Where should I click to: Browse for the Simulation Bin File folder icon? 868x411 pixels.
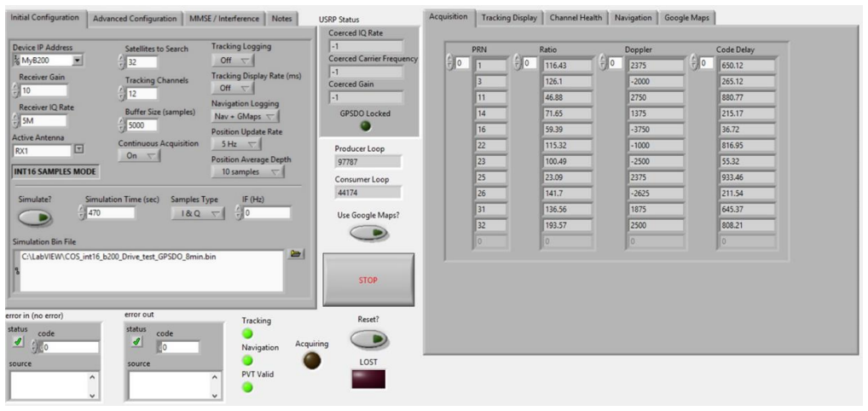pyautogui.click(x=298, y=254)
